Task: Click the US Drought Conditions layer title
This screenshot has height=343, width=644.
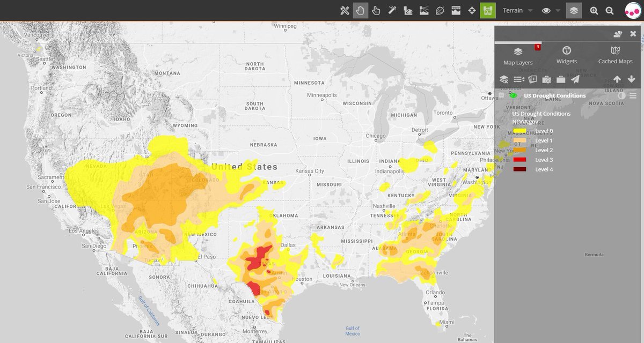Action: pos(554,96)
